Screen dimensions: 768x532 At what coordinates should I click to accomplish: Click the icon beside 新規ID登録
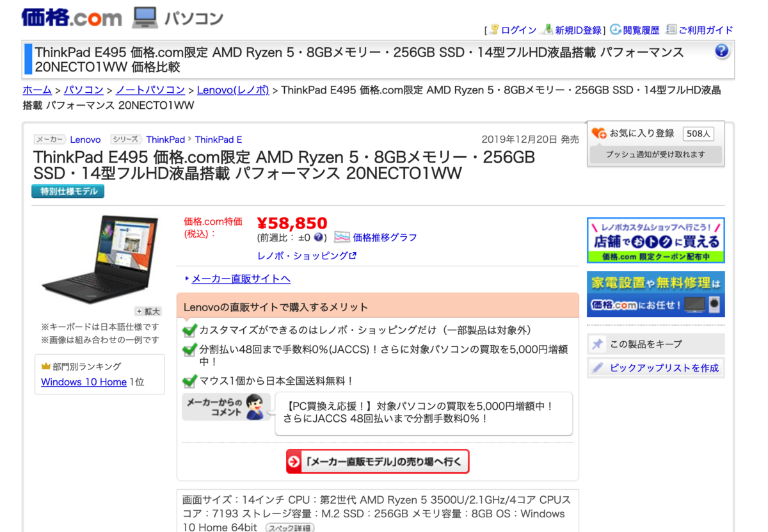point(547,29)
